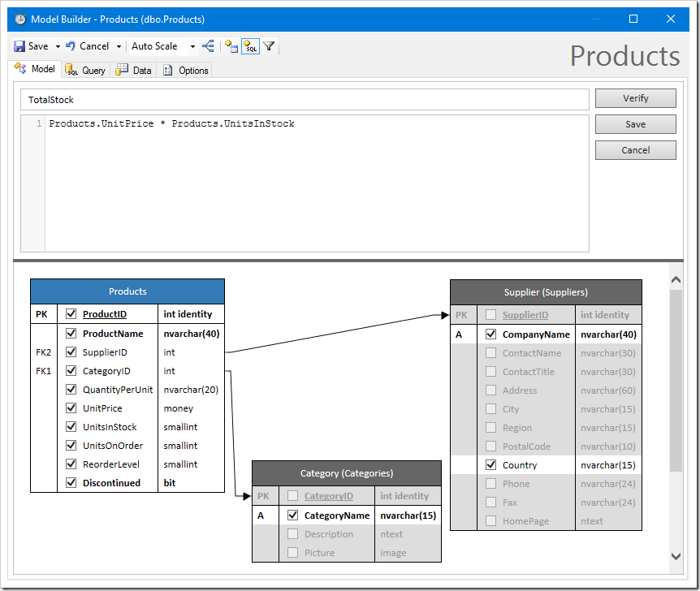Toggle the add SQL formula field icon
This screenshot has height=591, width=700.
pyautogui.click(x=250, y=46)
